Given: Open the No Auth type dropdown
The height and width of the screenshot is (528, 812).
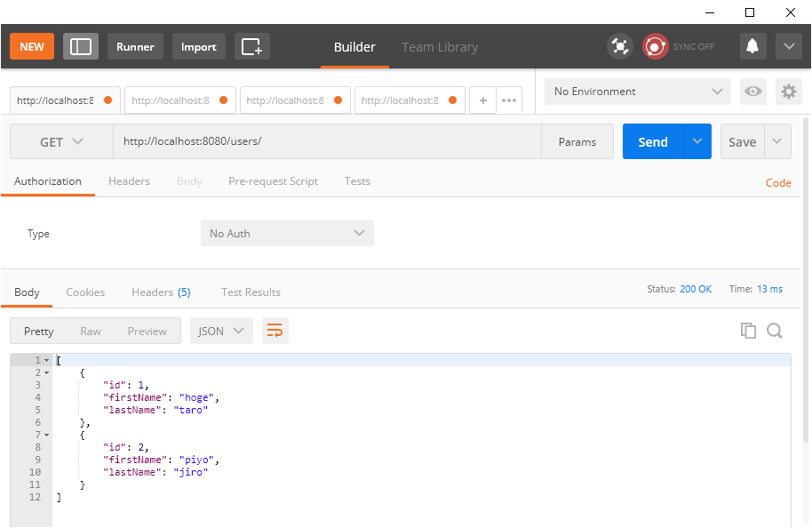Looking at the screenshot, I should 287,233.
